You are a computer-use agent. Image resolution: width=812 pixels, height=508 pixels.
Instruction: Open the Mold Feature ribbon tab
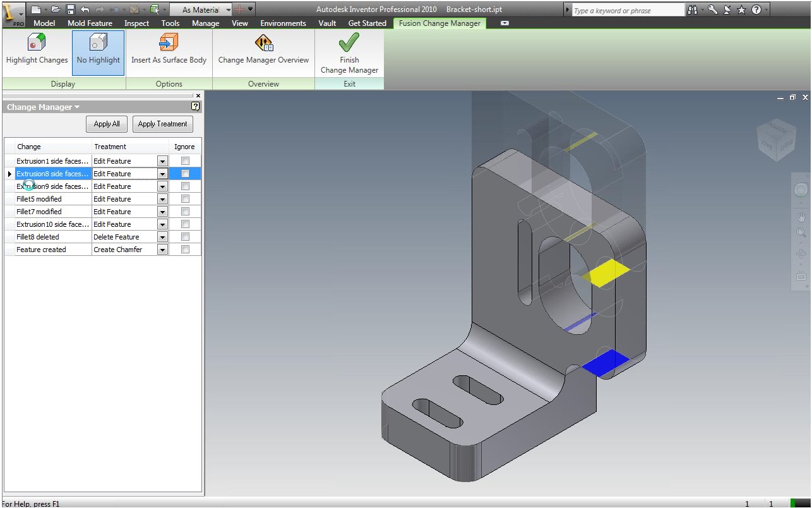tap(90, 23)
